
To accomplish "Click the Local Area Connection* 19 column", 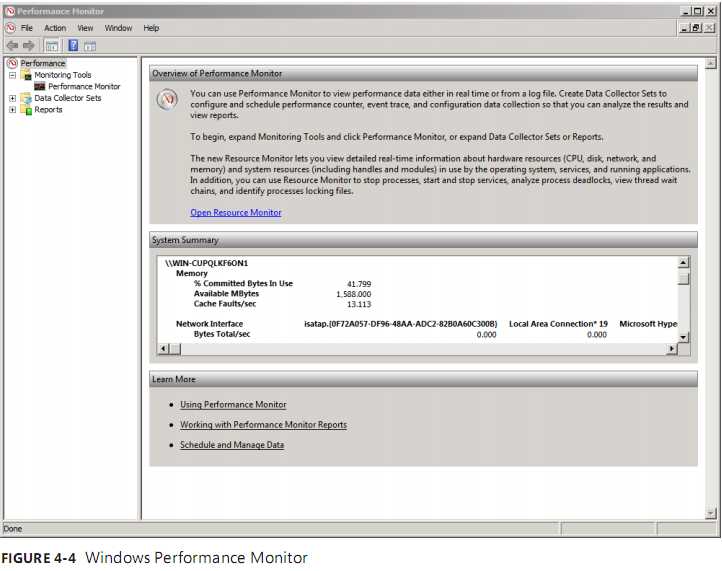I will [x=558, y=324].
